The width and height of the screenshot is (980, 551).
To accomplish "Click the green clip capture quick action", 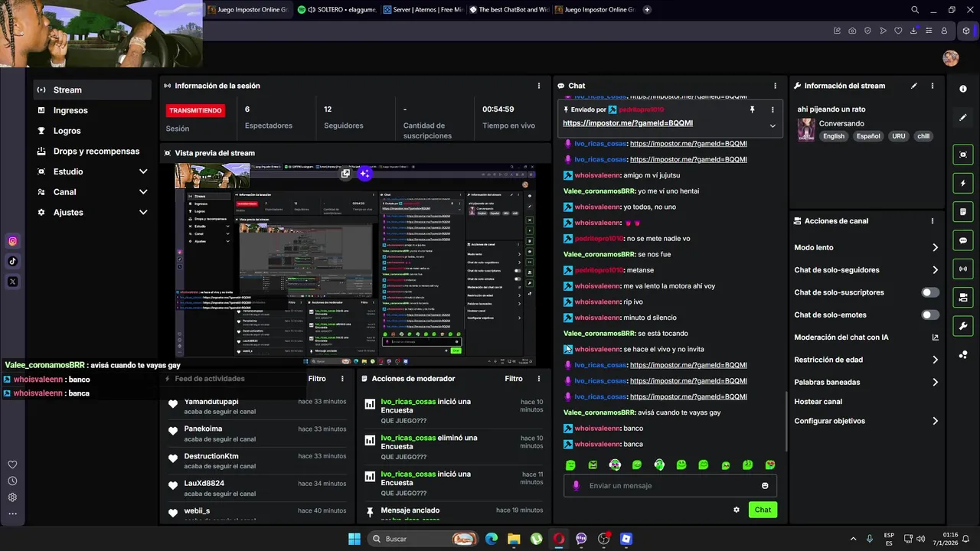I will coord(963,155).
